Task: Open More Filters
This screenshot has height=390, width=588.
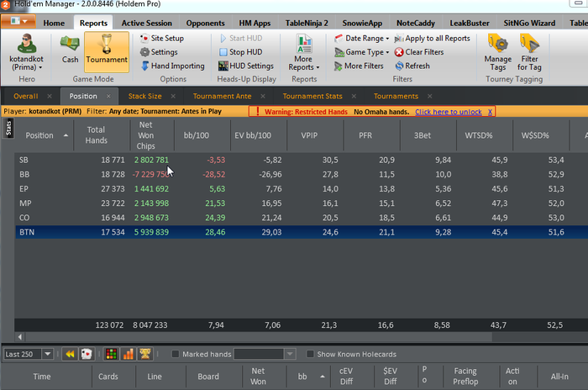Action: pyautogui.click(x=359, y=66)
